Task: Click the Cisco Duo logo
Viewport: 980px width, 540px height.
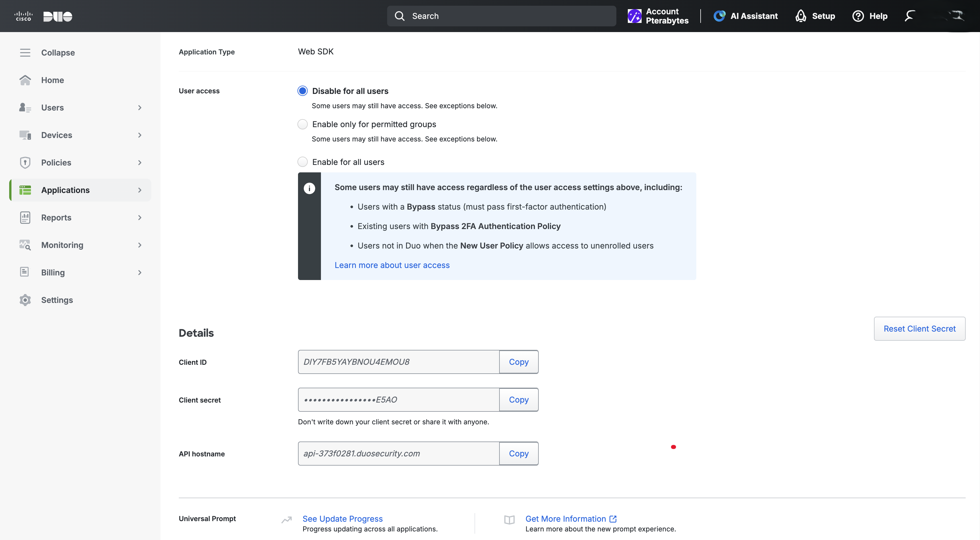Action: [x=43, y=16]
